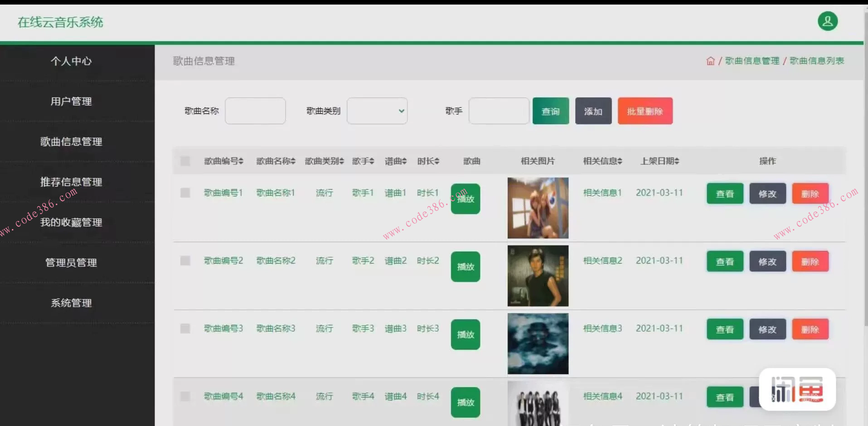Open the album thumbnail for 歌曲编号2
Screen dimensions: 868x426
(x=538, y=275)
